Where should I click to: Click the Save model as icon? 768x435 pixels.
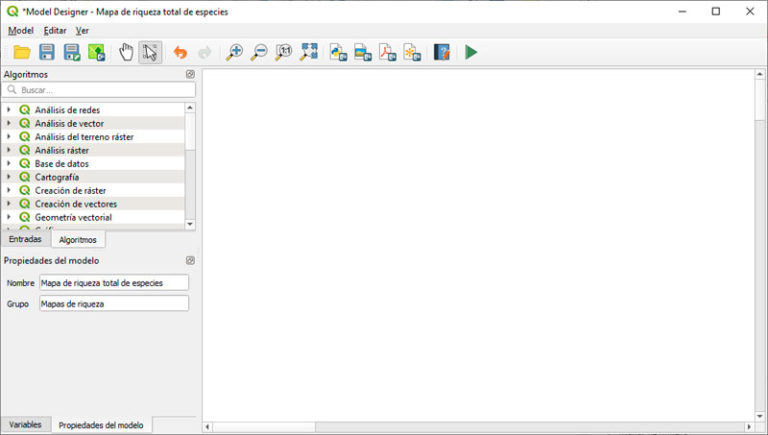click(x=72, y=52)
